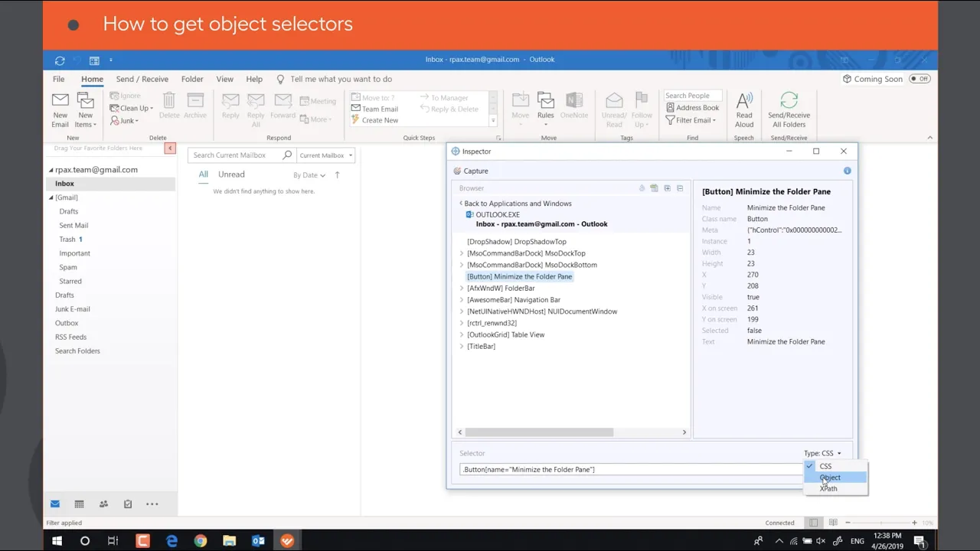Click the table icon in Browser panel header
Image resolution: width=980 pixels, height=551 pixels.
click(x=654, y=188)
